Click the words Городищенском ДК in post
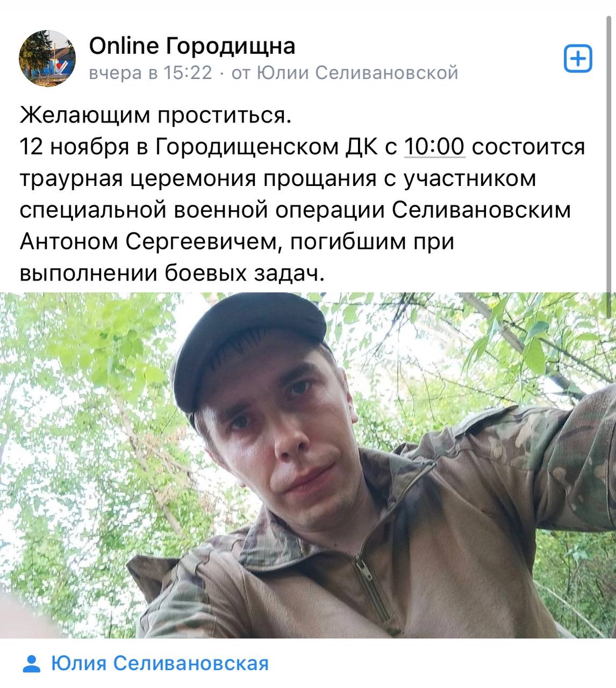 pos(267,147)
